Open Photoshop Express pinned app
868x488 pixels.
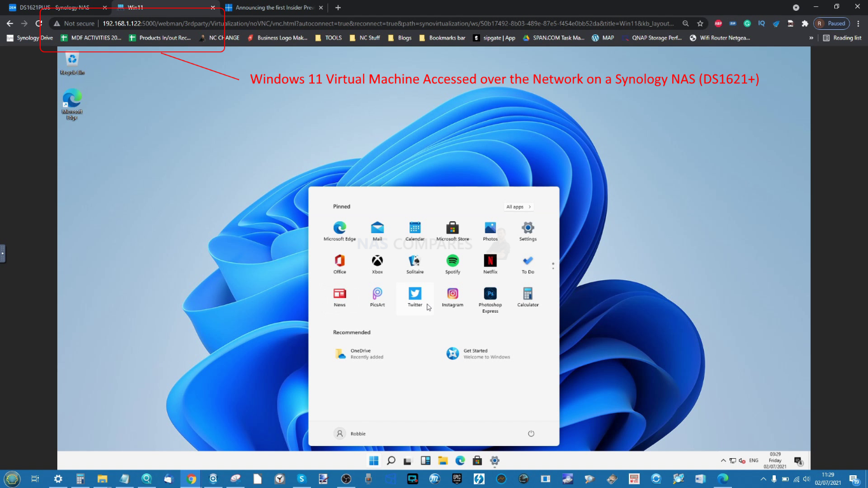(x=490, y=300)
